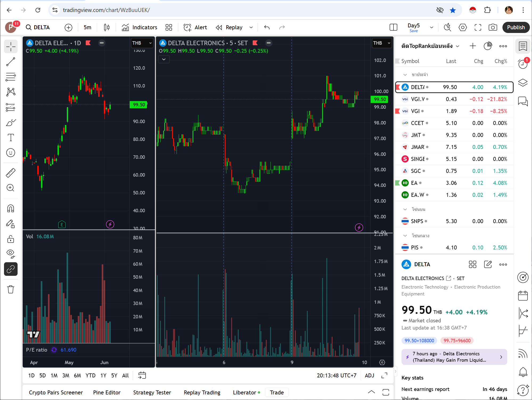The width and height of the screenshot is (532, 400).
Task: Select the trend line drawing tool
Action: (11, 62)
